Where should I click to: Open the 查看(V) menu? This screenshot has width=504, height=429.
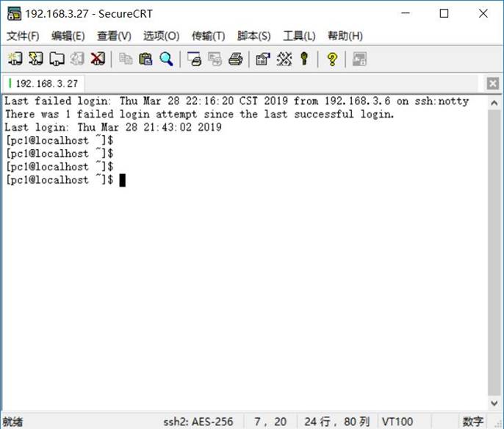[114, 36]
